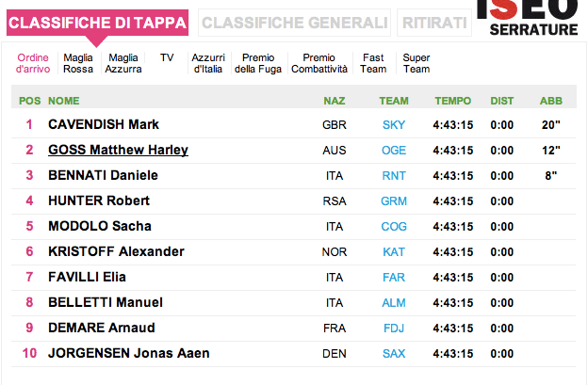588x385 pixels.
Task: Open the Classifiche Generali tab
Action: [x=294, y=23]
